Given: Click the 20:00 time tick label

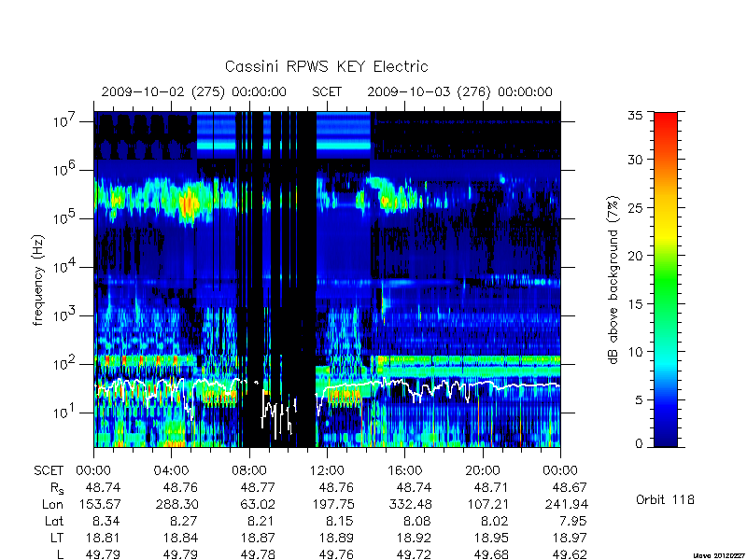Looking at the screenshot, I should click(x=482, y=470).
